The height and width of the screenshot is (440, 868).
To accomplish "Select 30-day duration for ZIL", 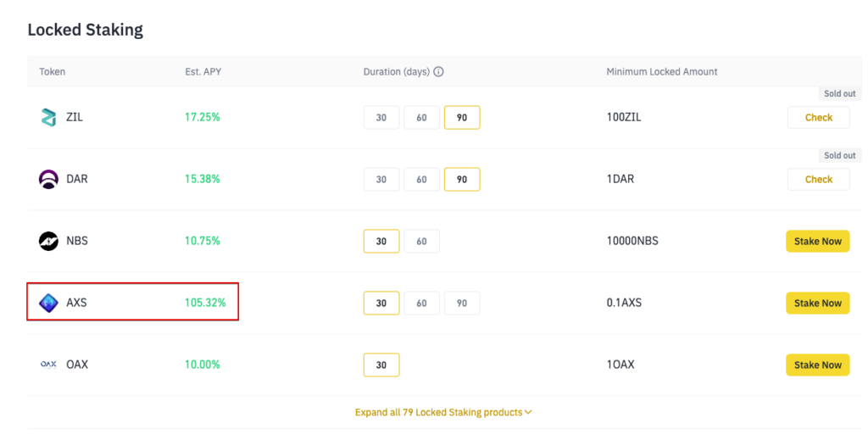I will tap(381, 117).
